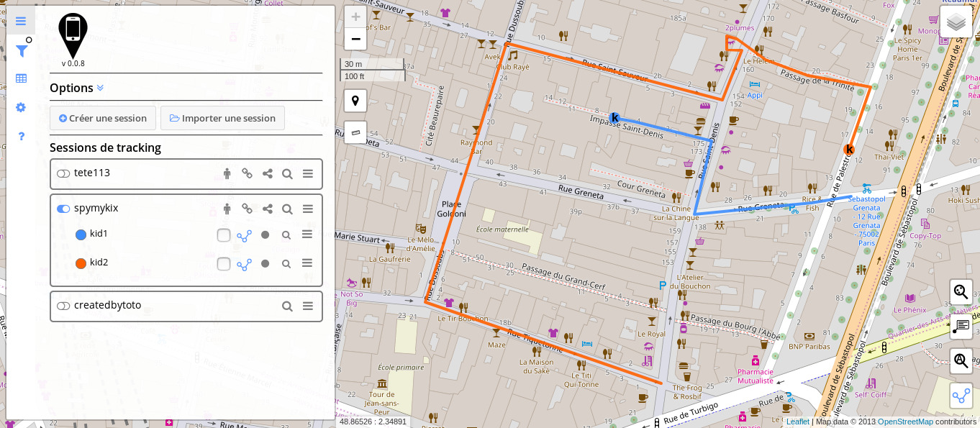Open the table stats tab in sidebar

[x=21, y=78]
